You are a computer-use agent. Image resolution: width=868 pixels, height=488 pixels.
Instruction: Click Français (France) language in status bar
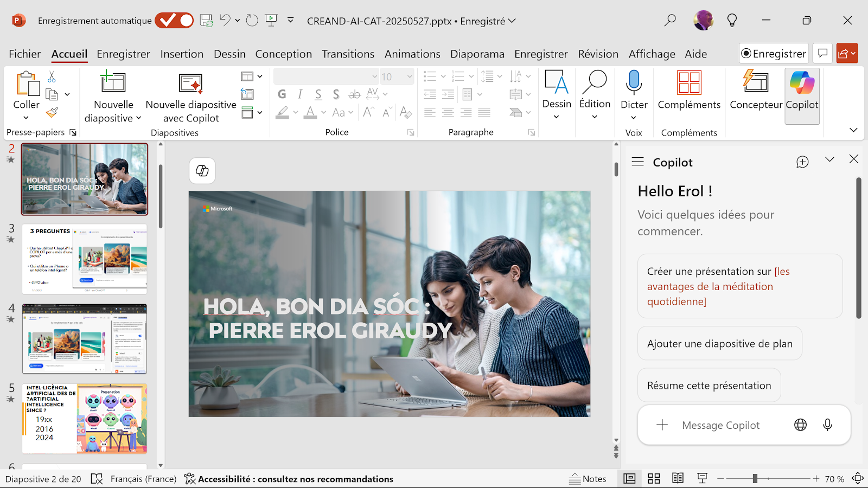(143, 479)
